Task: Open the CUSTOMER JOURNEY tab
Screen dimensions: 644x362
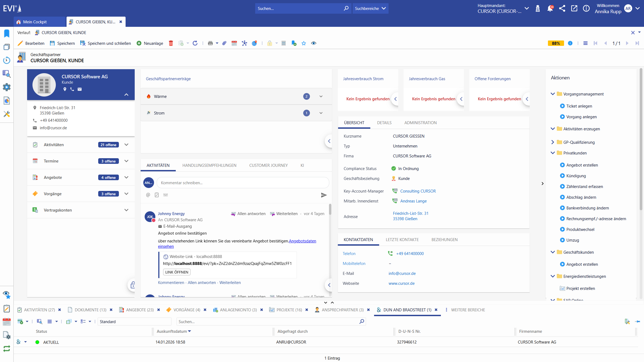Action: 268,165
